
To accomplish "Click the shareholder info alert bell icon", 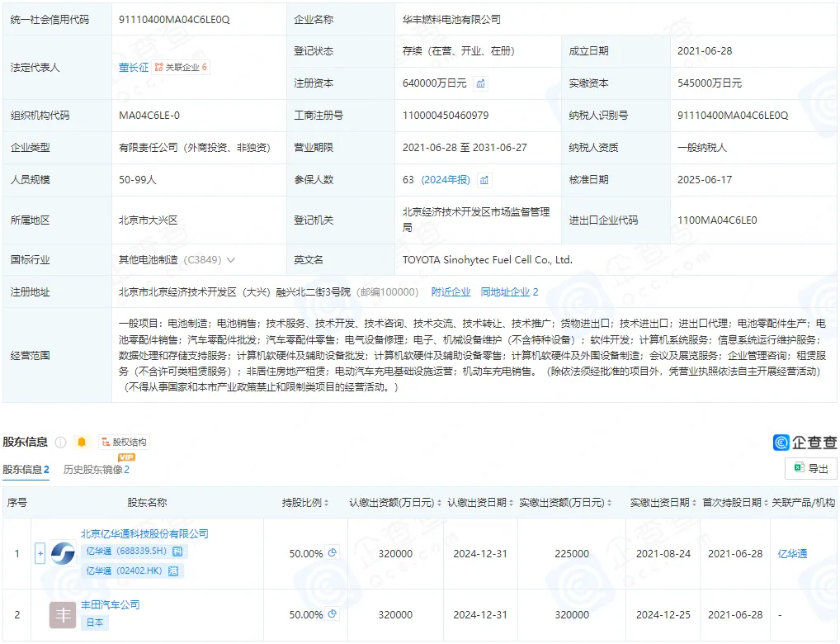I will point(82,442).
